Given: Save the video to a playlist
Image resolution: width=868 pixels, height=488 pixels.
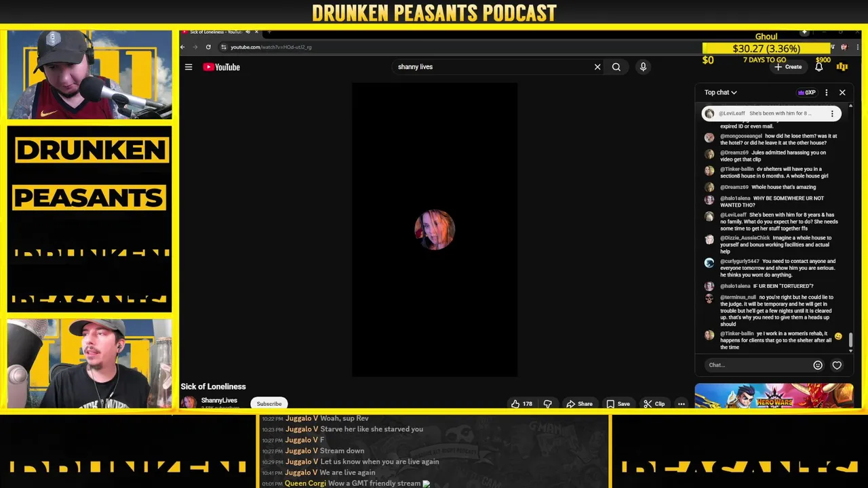Looking at the screenshot, I should tap(618, 404).
